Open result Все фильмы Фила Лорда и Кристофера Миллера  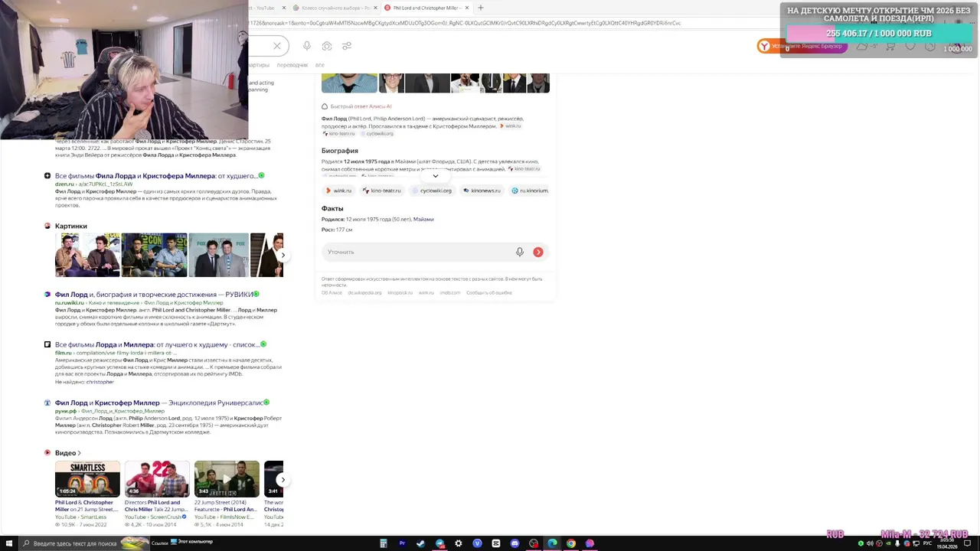[155, 176]
